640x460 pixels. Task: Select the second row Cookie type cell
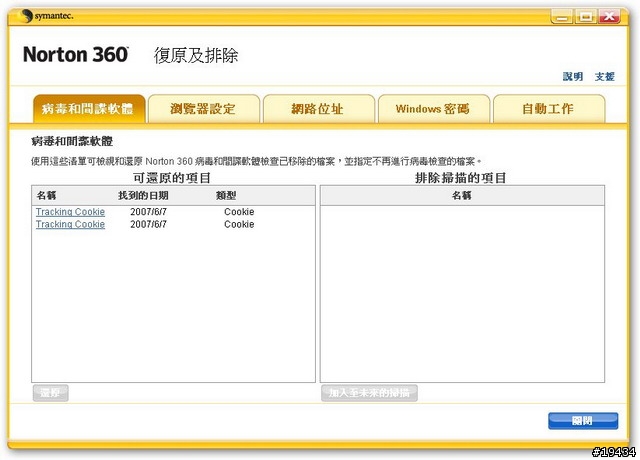point(239,224)
